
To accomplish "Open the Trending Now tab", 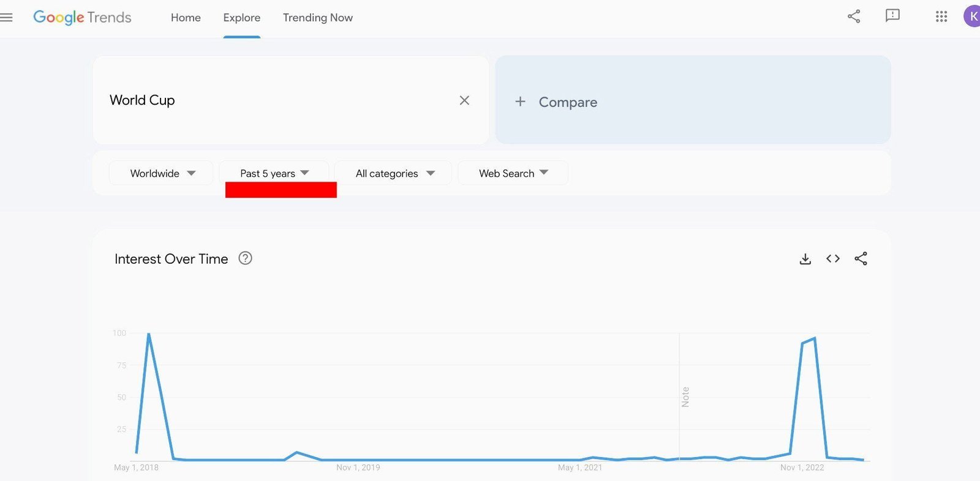I will 318,18.
